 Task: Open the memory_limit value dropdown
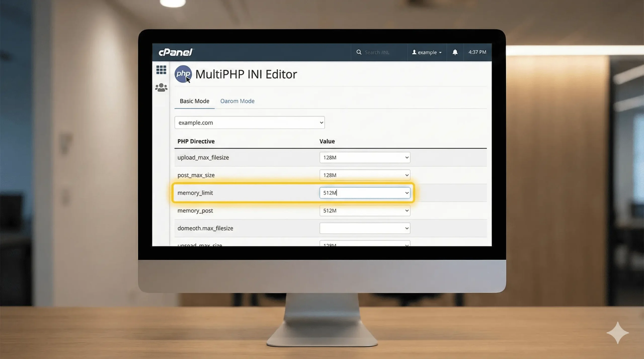tap(365, 193)
